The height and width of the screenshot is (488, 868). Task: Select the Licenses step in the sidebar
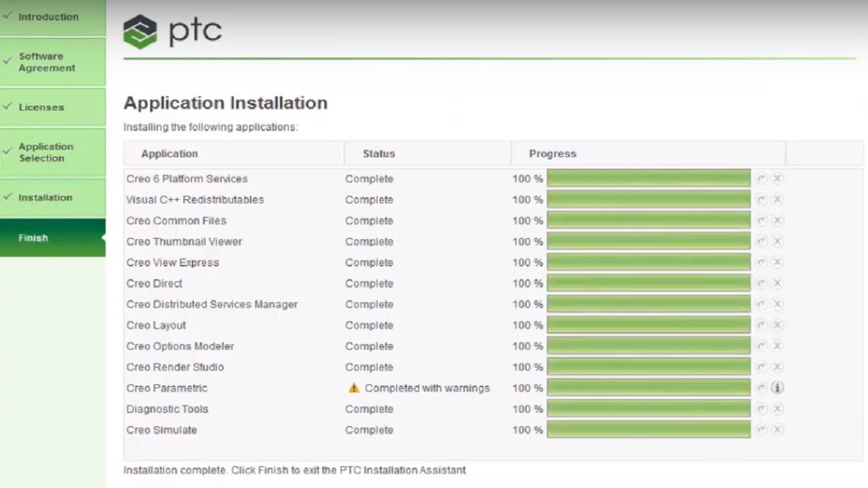(53, 107)
